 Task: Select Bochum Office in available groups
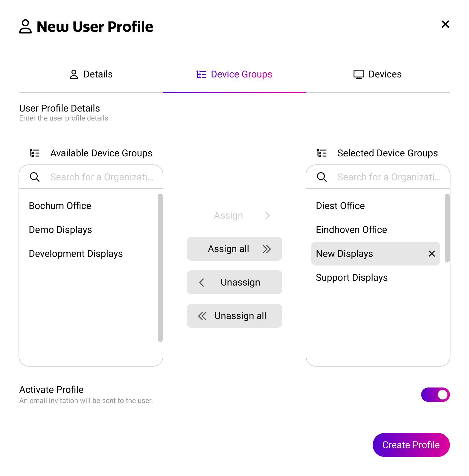pyautogui.click(x=60, y=206)
